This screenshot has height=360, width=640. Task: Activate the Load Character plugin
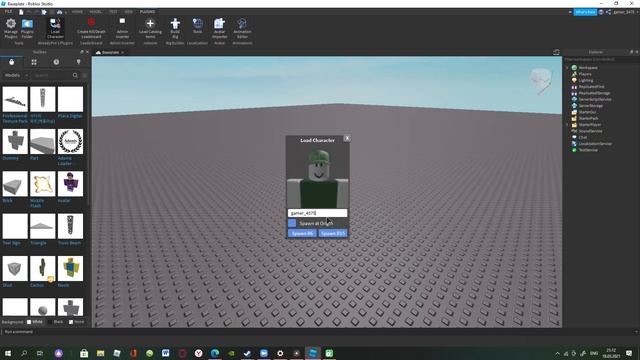pos(55,28)
